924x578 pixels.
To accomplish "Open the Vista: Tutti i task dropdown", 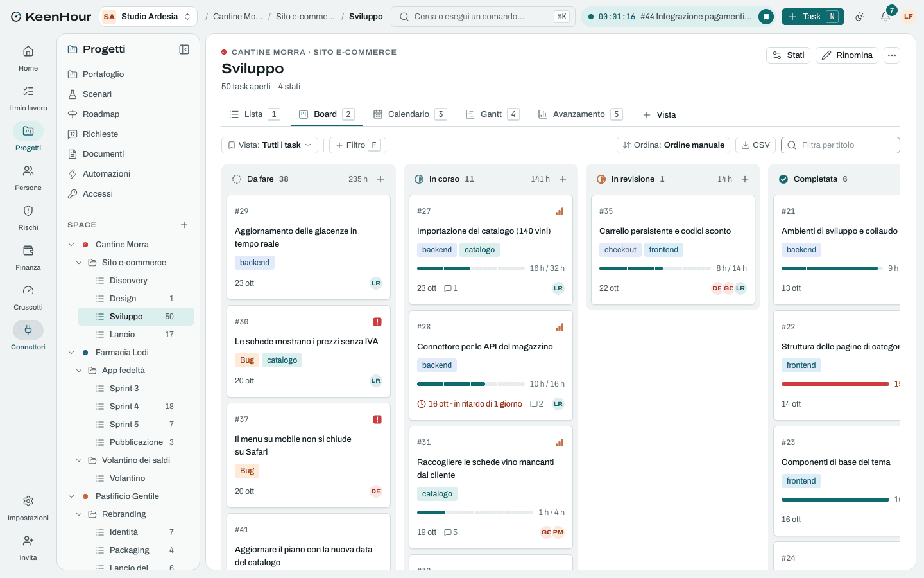I will tap(269, 145).
